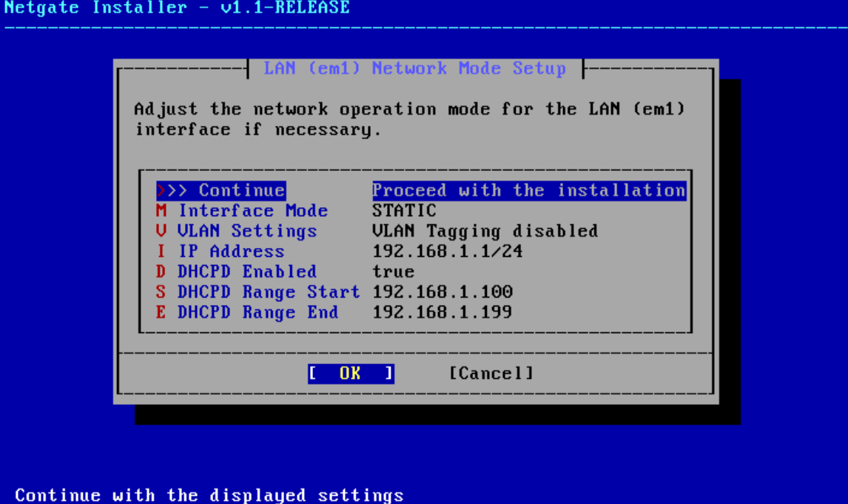
Task: Click the 'Netgate Installer - v1.1-RELEASE' header
Action: tap(177, 8)
